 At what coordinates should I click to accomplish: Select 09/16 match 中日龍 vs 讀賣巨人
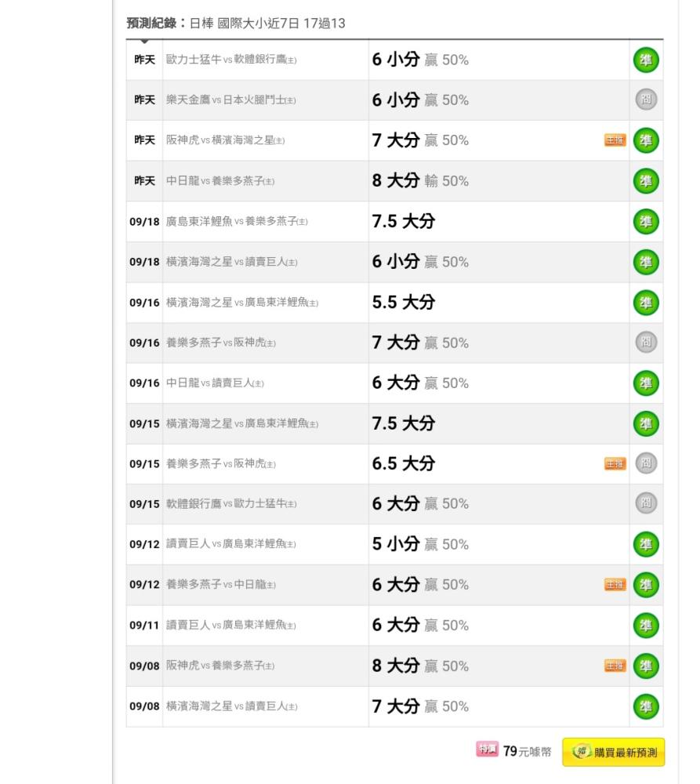215,383
